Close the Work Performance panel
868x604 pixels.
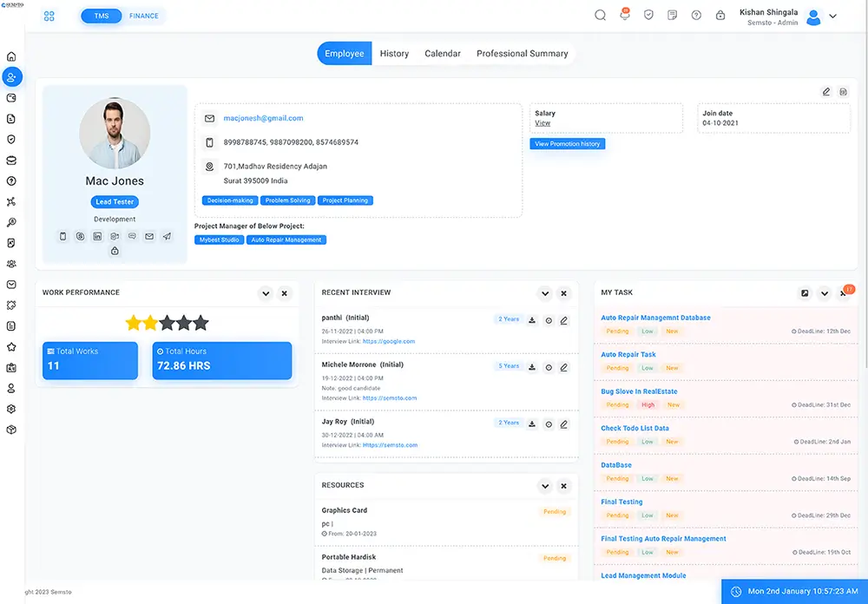285,293
